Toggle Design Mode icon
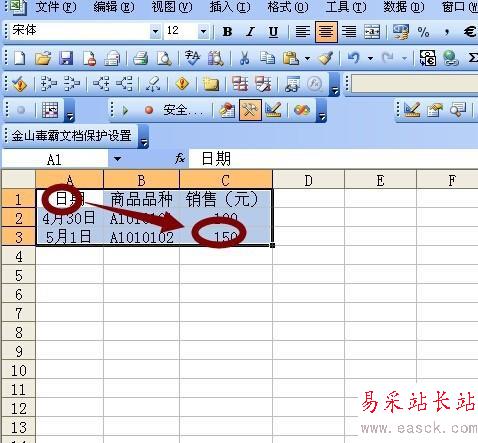 point(273,110)
